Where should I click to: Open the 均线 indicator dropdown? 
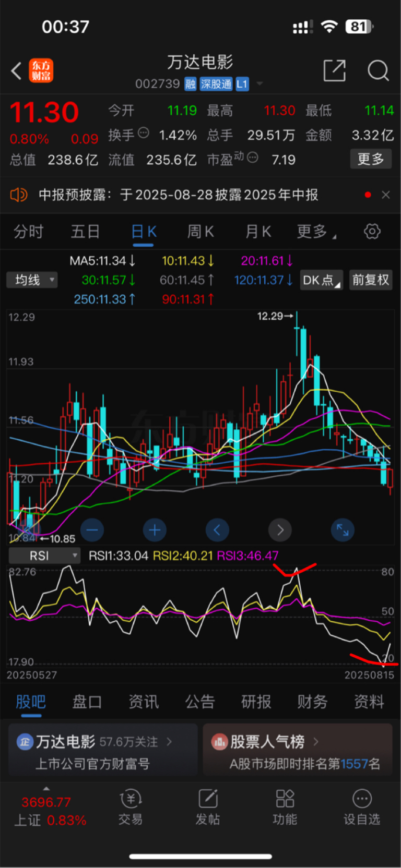[x=32, y=280]
